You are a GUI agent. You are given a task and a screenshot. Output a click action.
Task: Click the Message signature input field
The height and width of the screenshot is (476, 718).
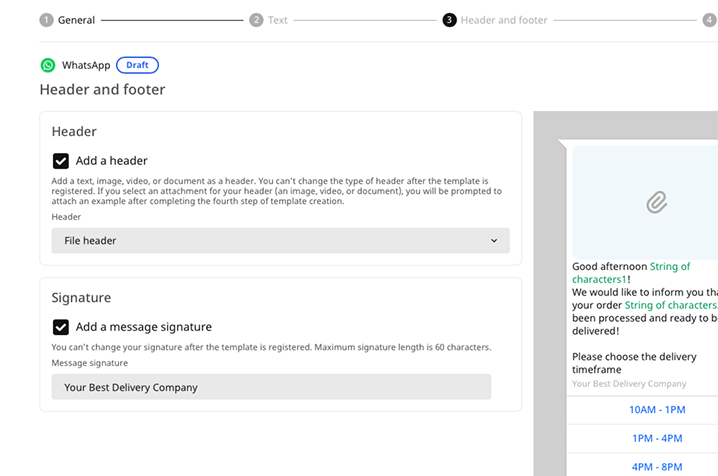click(271, 387)
